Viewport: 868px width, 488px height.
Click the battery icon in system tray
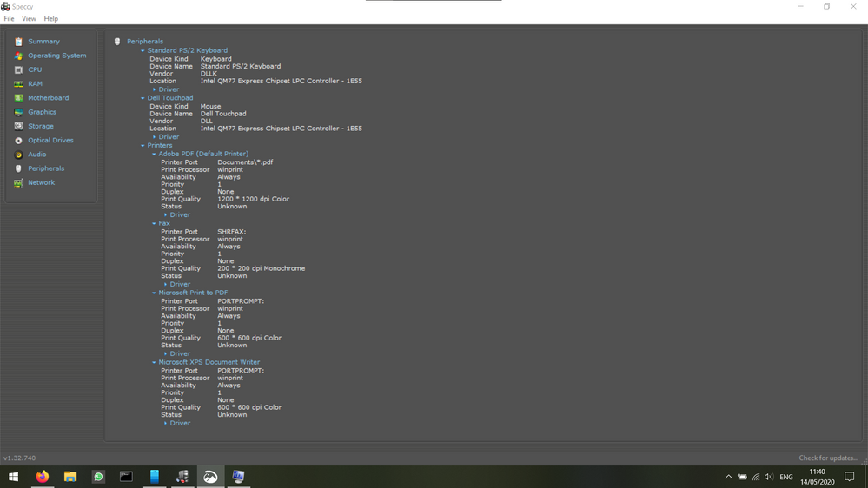pyautogui.click(x=742, y=477)
